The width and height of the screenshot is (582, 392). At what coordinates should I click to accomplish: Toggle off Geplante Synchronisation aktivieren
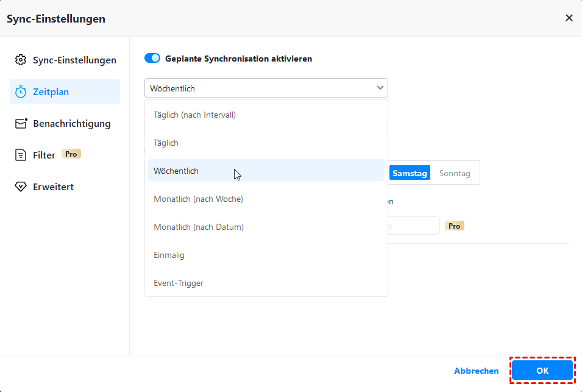[152, 59]
